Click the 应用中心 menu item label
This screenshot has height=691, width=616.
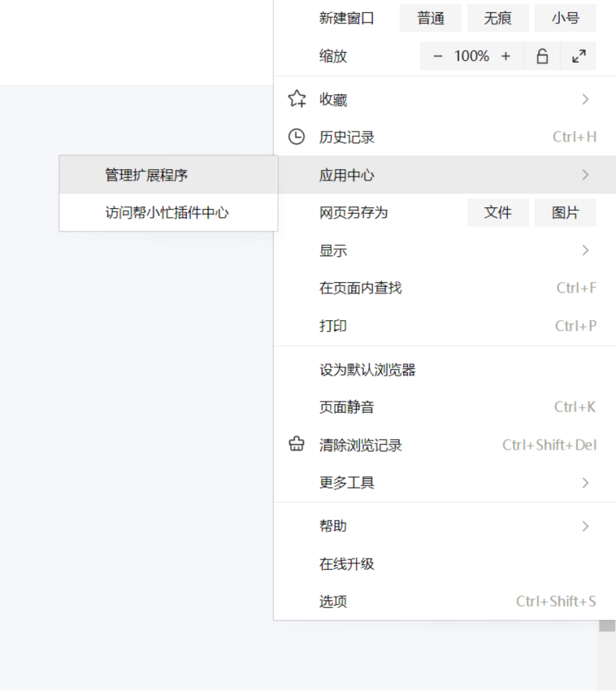pos(347,175)
